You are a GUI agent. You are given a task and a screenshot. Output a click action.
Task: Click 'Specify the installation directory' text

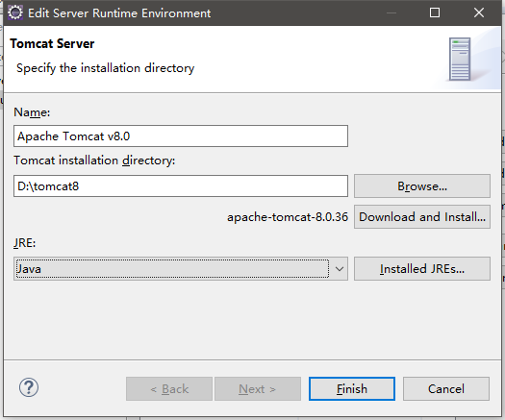105,68
